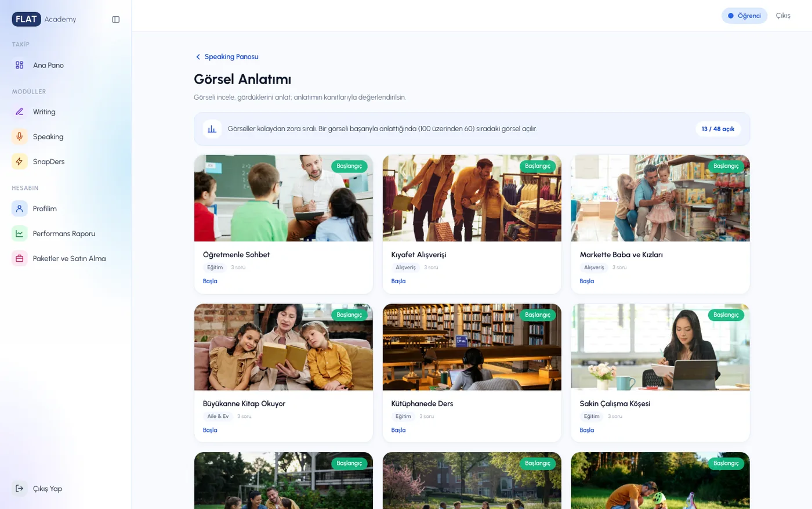
Task: Click Başla under Markette Baba ve Kızları
Action: coord(587,281)
